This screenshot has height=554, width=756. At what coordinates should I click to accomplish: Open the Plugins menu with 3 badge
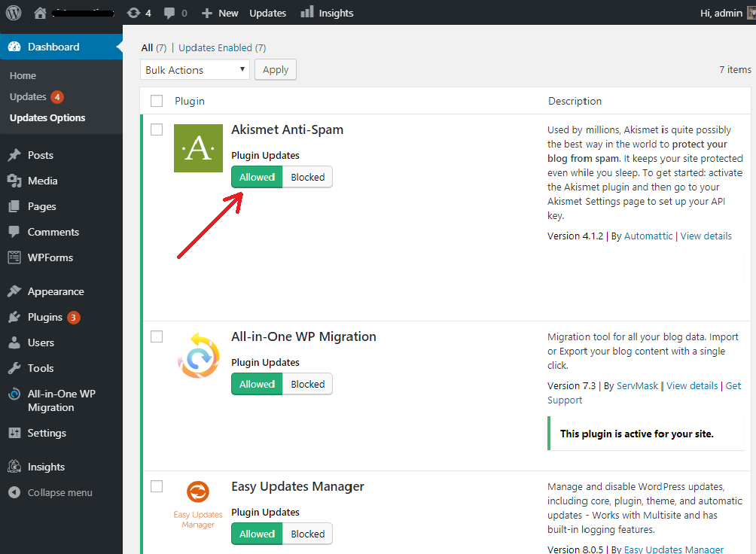point(53,317)
